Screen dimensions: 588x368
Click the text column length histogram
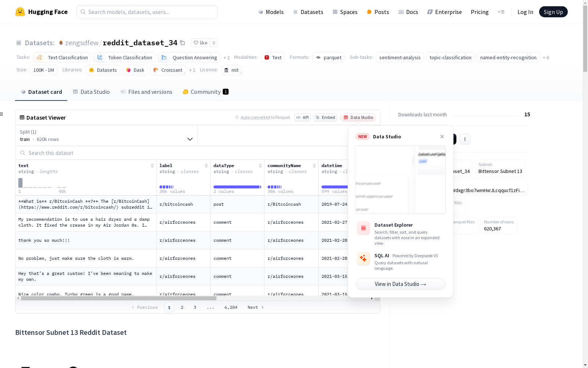tap(42, 183)
